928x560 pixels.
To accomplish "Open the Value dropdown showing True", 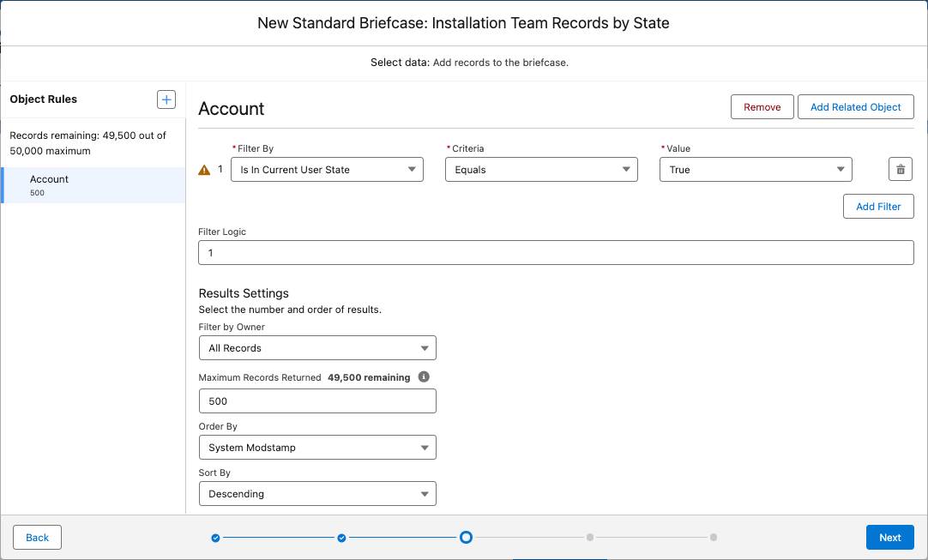I will click(755, 169).
